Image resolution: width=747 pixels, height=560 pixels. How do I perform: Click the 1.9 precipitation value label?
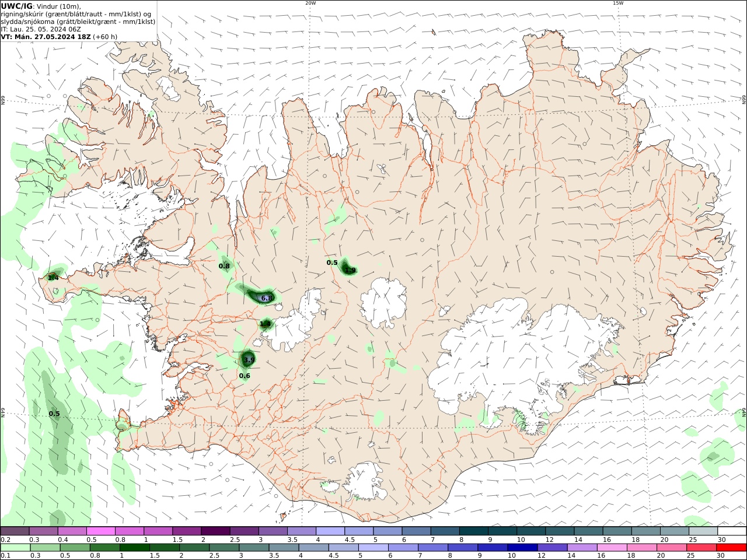tap(350, 270)
